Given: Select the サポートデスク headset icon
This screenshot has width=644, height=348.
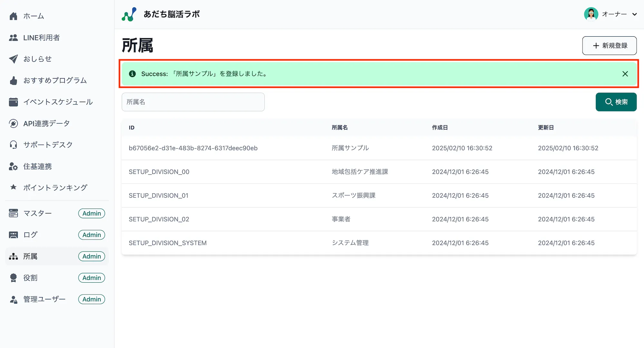Looking at the screenshot, I should [x=14, y=145].
